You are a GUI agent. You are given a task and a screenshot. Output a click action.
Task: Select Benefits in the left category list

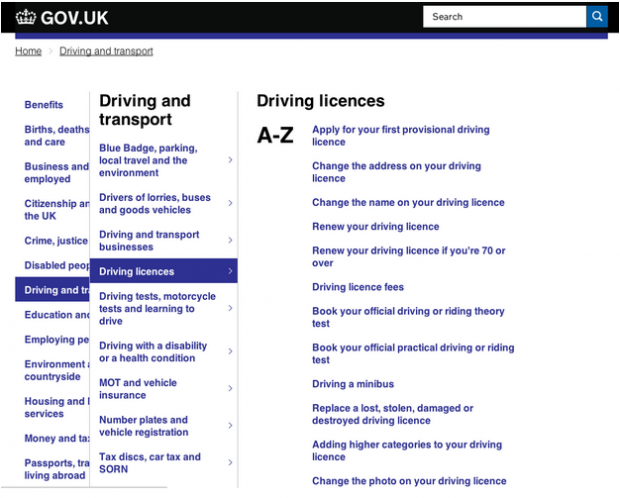pos(44,105)
